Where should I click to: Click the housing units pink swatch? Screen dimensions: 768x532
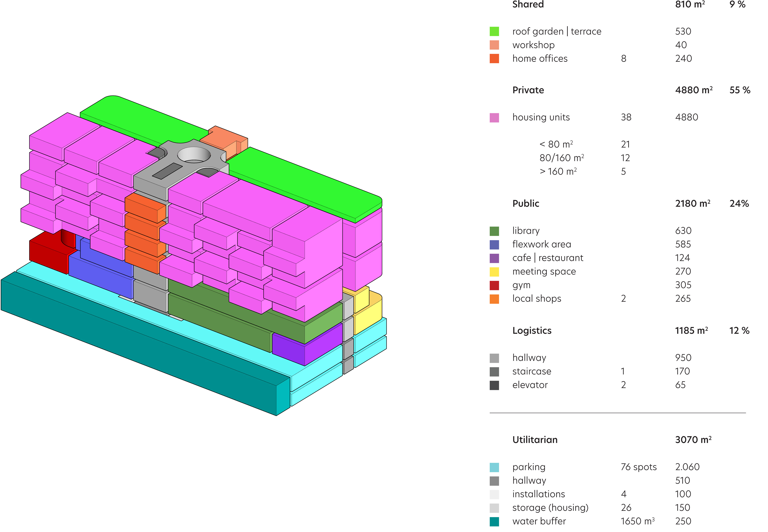point(494,117)
